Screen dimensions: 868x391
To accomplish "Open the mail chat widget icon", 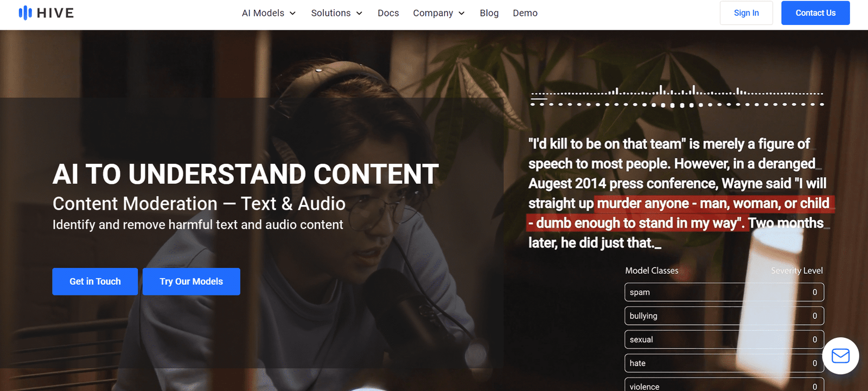I will 840,356.
